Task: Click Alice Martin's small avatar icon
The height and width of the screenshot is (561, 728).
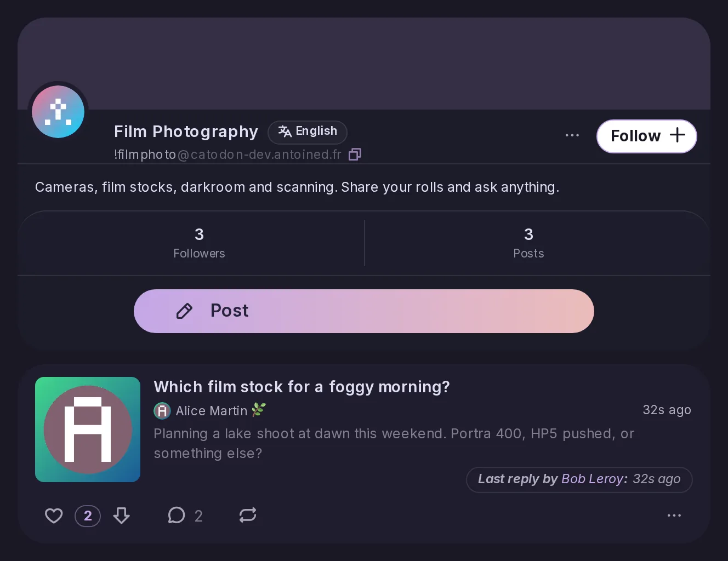Action: coord(162,411)
